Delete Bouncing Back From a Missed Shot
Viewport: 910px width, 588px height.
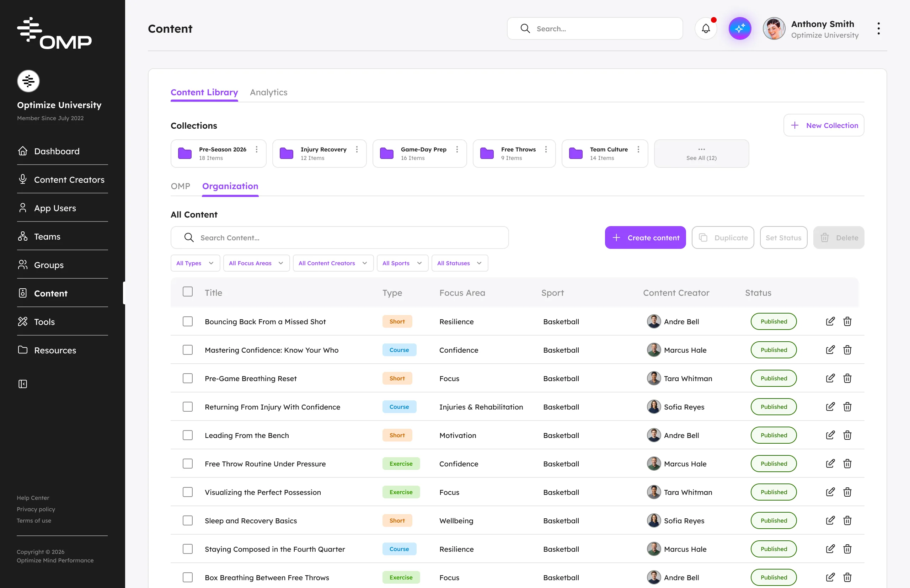pyautogui.click(x=847, y=321)
